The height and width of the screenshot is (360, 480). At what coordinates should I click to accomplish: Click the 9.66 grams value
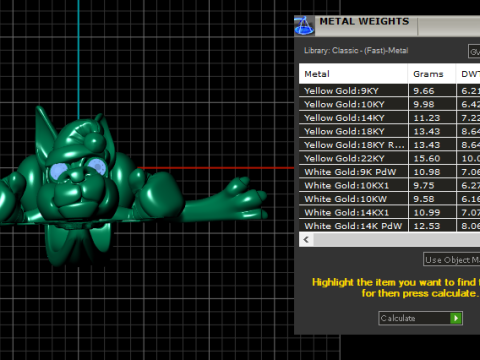(424, 91)
